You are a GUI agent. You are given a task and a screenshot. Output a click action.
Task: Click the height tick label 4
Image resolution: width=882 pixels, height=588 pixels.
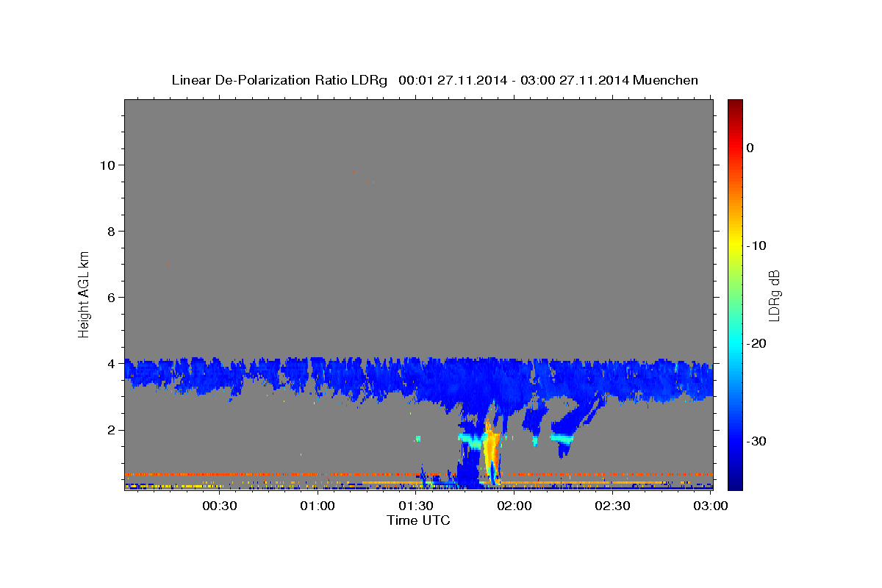coord(112,363)
